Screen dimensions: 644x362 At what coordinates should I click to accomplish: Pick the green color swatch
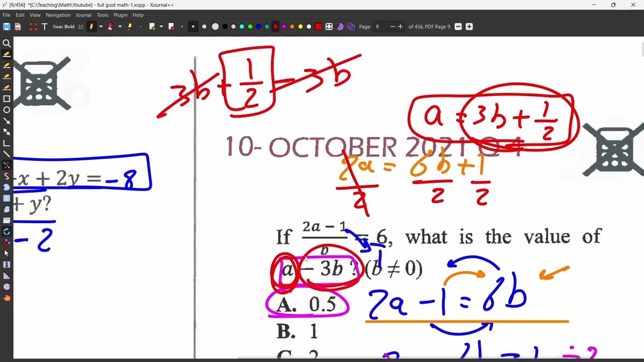[250, 27]
